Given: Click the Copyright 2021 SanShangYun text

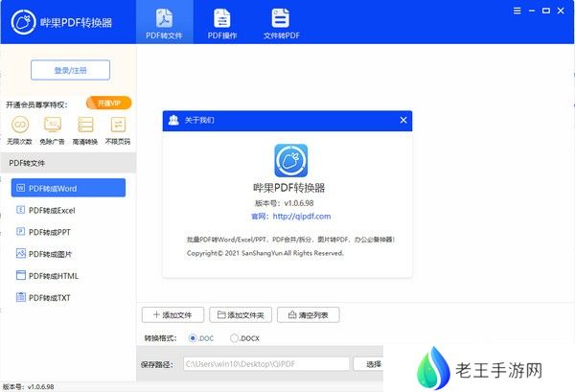Looking at the screenshot, I should click(x=265, y=253).
